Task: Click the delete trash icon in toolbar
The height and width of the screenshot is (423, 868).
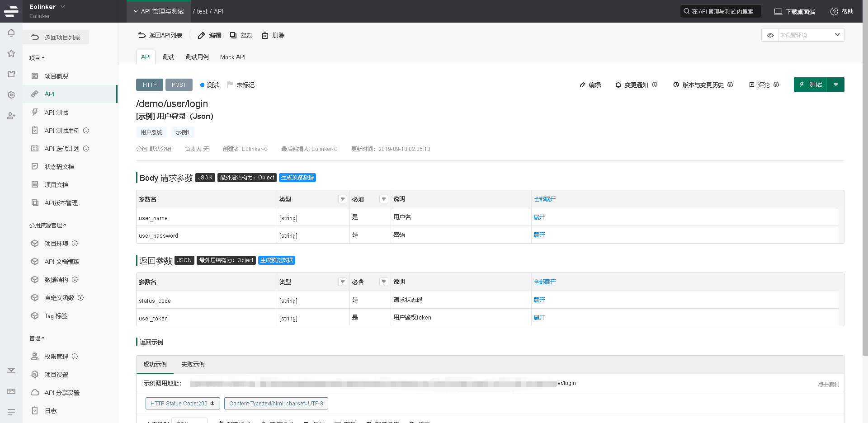Action: click(265, 35)
